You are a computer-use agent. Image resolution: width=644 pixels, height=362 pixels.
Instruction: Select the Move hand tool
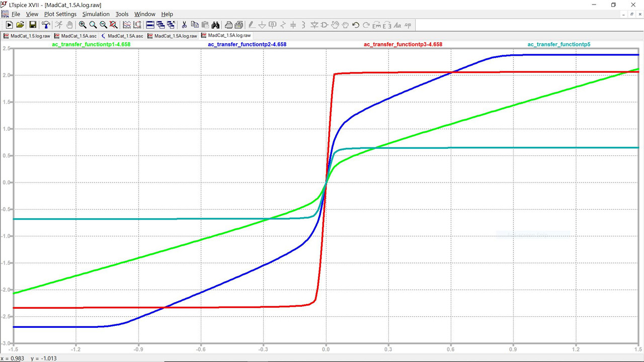click(335, 25)
